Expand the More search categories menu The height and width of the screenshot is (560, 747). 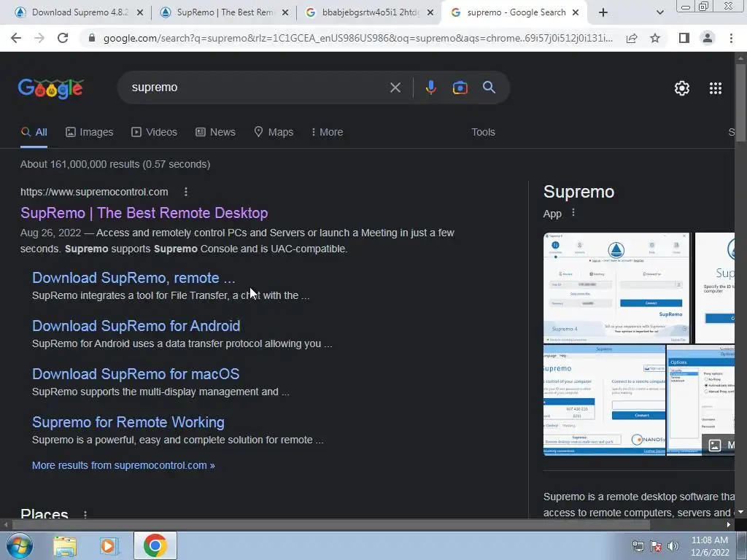327,133
